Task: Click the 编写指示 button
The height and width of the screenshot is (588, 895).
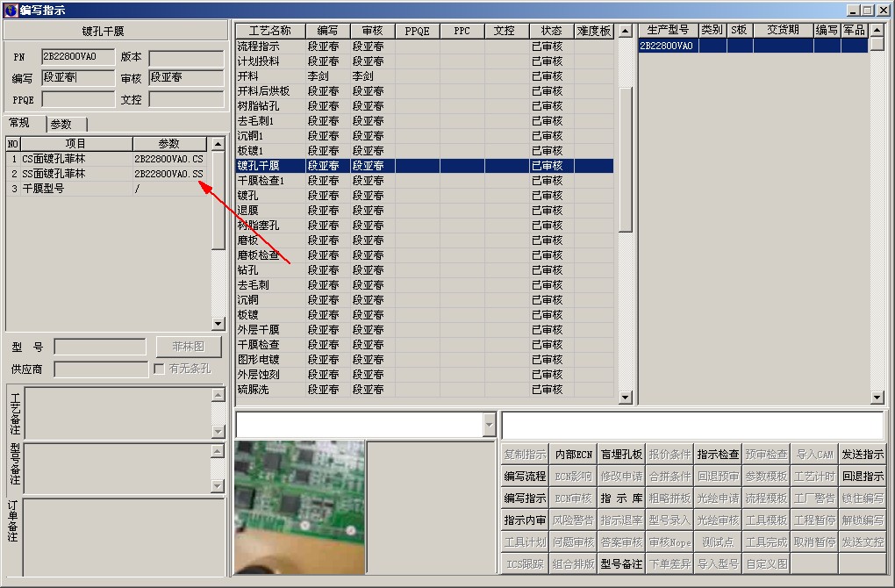Action: (x=525, y=498)
